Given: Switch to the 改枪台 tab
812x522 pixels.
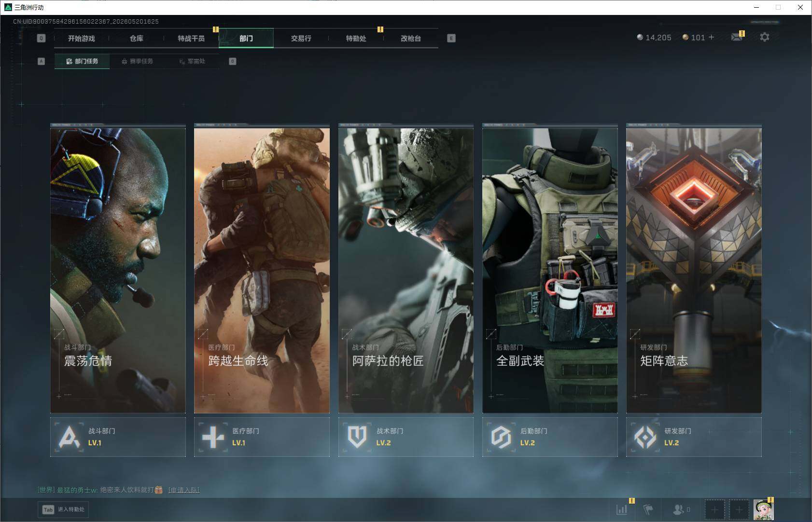Looking at the screenshot, I should [411, 38].
